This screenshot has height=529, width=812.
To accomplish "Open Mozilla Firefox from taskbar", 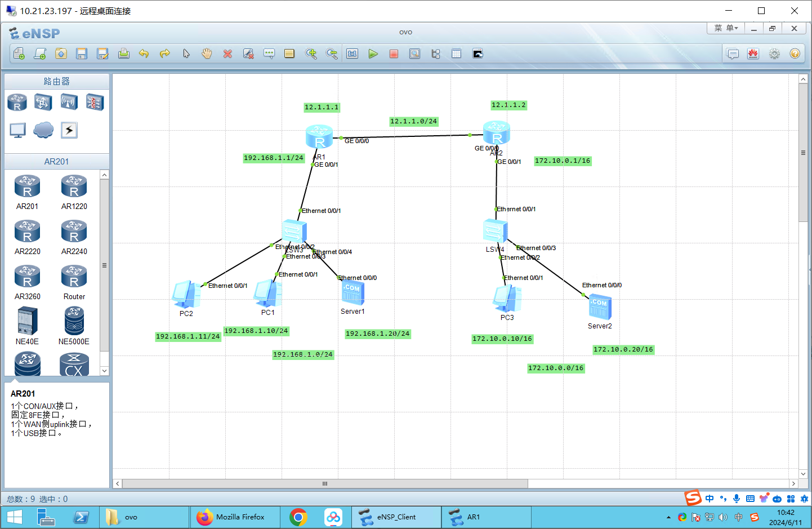I will pos(235,517).
